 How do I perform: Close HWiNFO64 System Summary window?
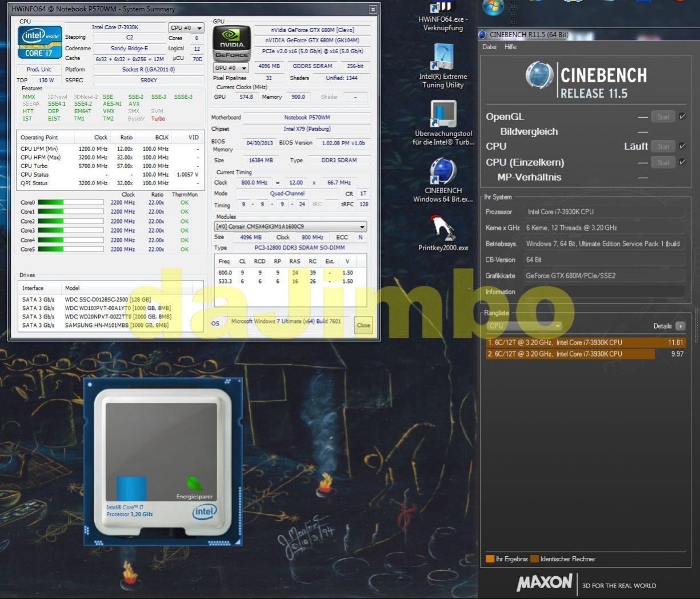point(373,9)
